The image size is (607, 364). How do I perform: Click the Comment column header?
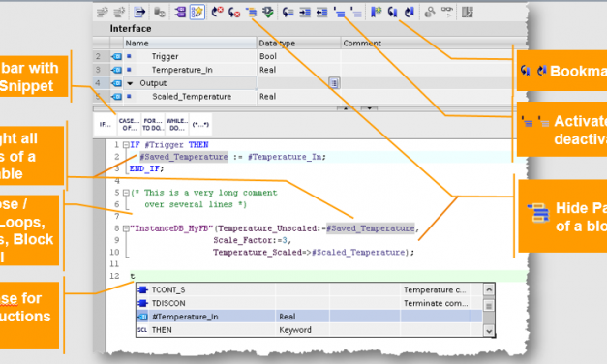pyautogui.click(x=434, y=43)
